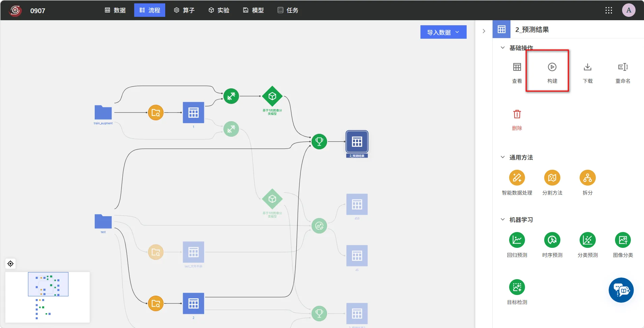Select the faded table node labeled 456
644x328 pixels.
[x=357, y=204]
